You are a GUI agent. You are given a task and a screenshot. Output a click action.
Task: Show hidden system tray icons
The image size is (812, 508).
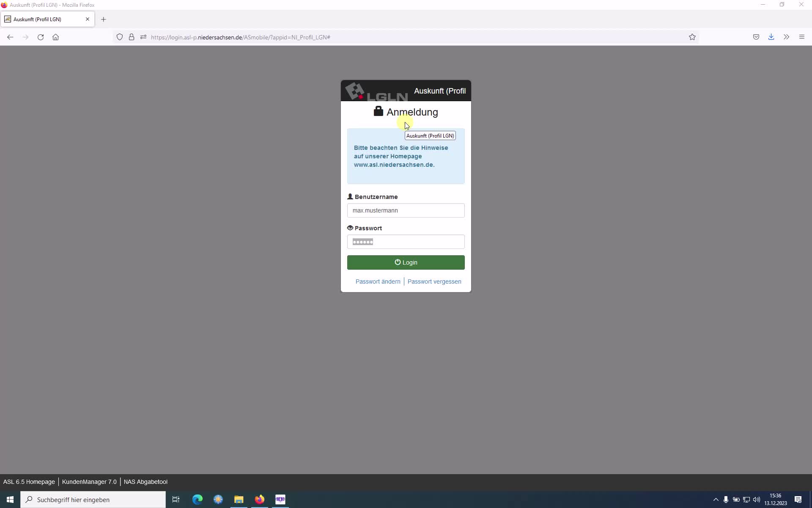tap(716, 500)
